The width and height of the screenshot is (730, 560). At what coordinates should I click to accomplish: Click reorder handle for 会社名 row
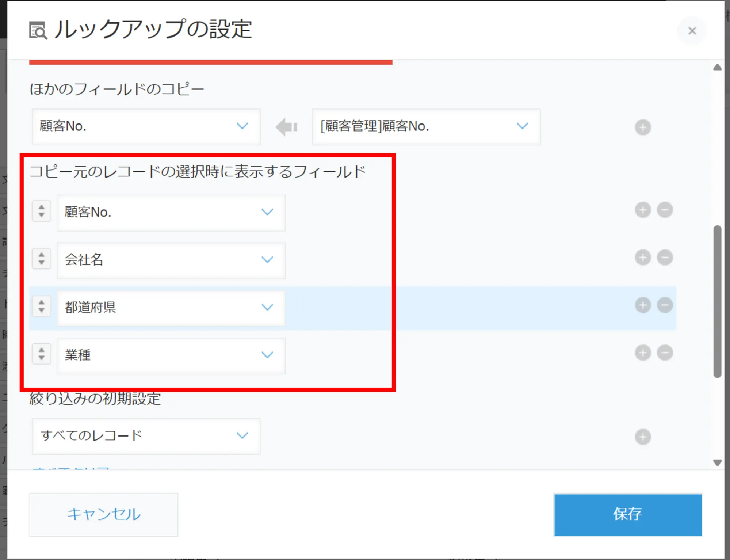(x=41, y=259)
